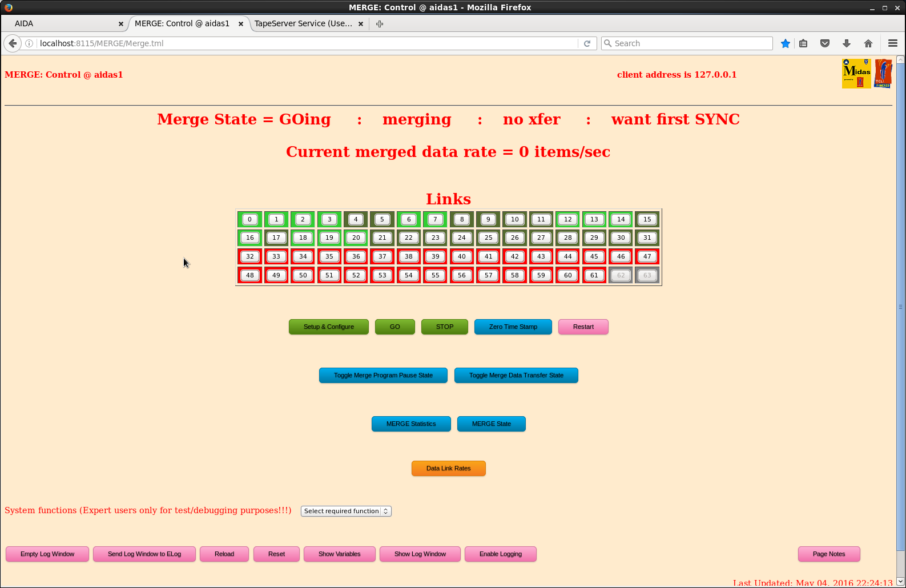Click the Zero Time Stamp button
Viewport: 906px width, 588px height.
coord(513,327)
